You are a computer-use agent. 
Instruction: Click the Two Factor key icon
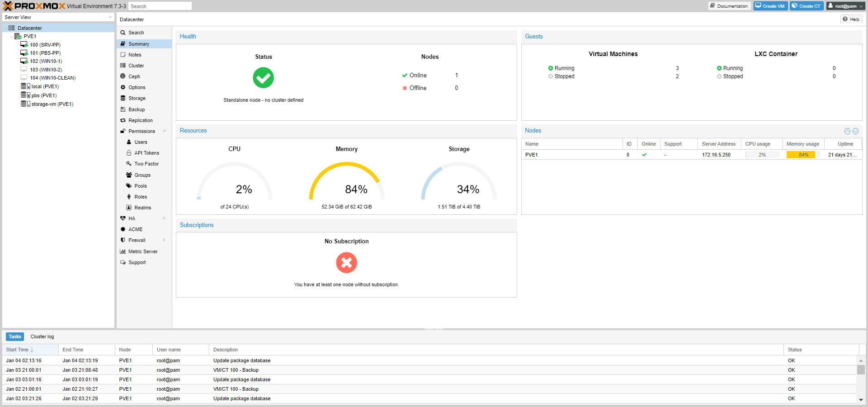(129, 164)
